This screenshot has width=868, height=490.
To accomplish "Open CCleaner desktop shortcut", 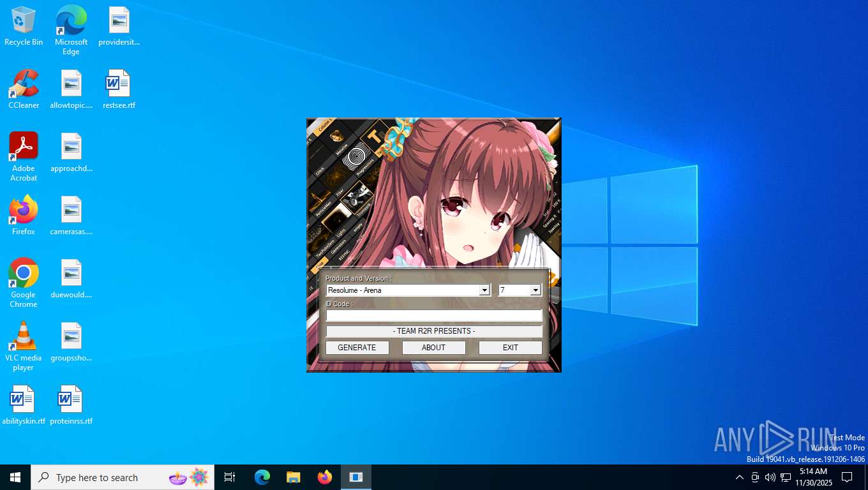I will click(x=24, y=90).
